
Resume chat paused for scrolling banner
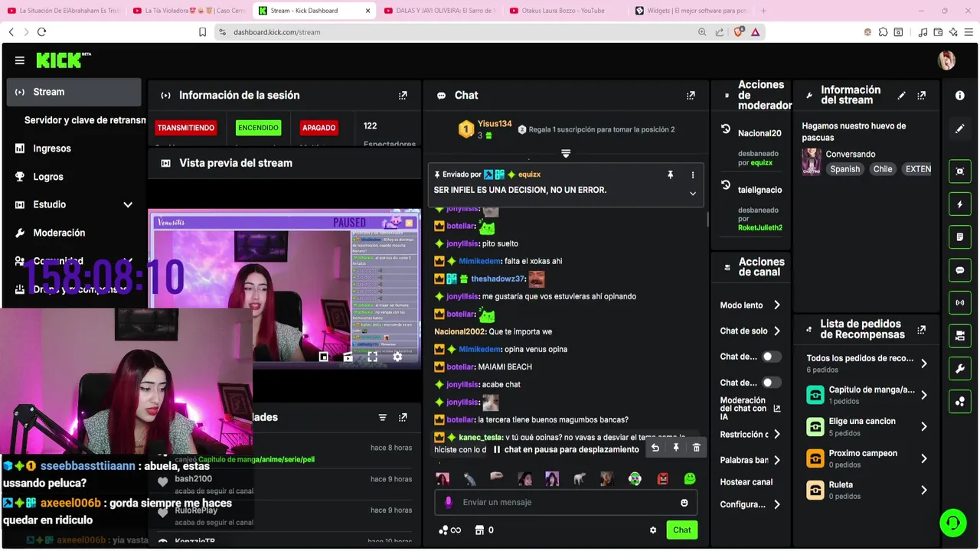click(x=566, y=449)
